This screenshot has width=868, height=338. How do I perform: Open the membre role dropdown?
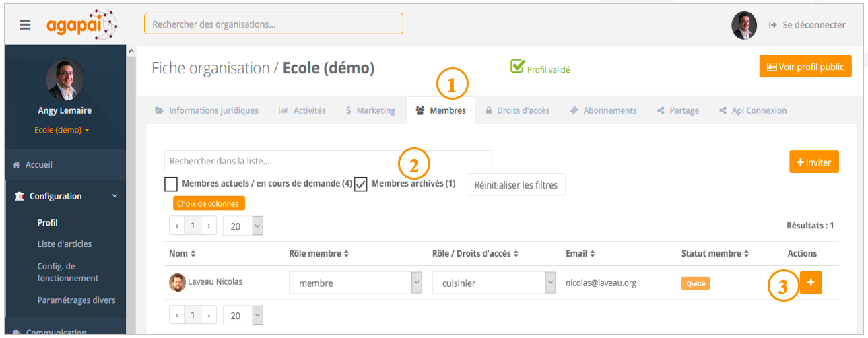[x=356, y=283]
